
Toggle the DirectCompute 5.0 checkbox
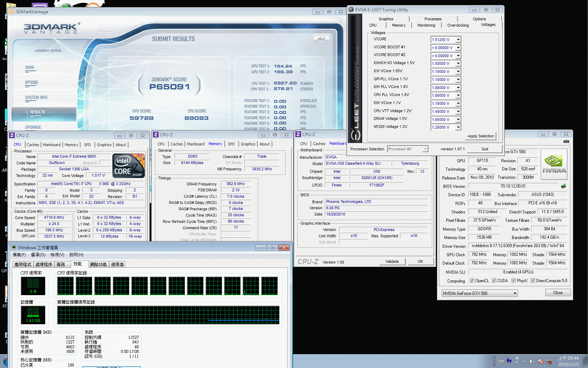pos(533,280)
